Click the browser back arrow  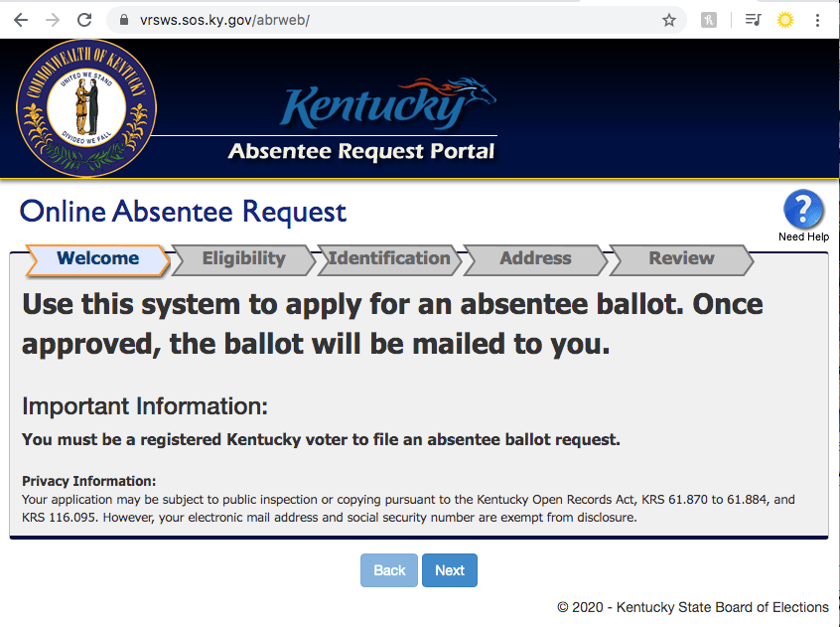click(x=21, y=20)
